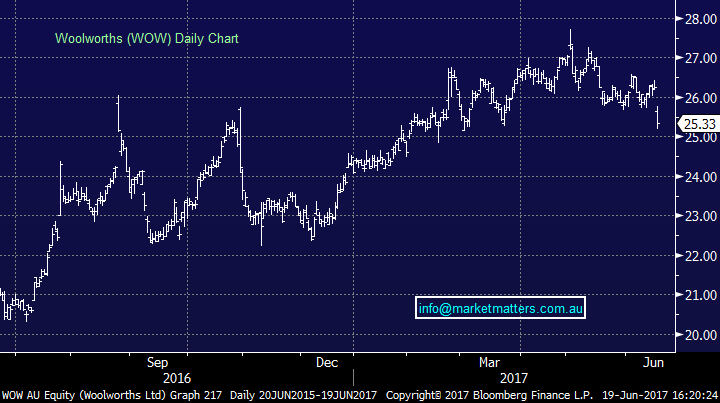Click the 26.00 price axis label
720x403 pixels.
[701, 98]
